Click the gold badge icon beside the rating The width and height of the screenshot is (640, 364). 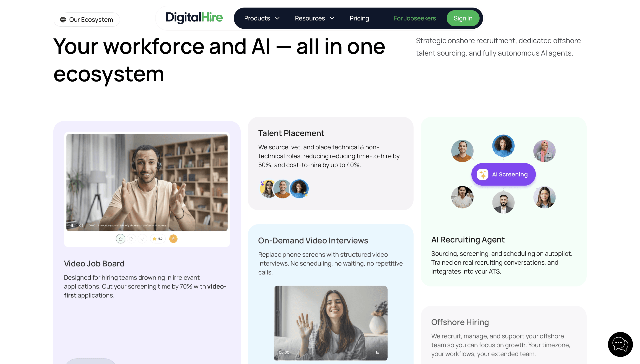(x=173, y=239)
